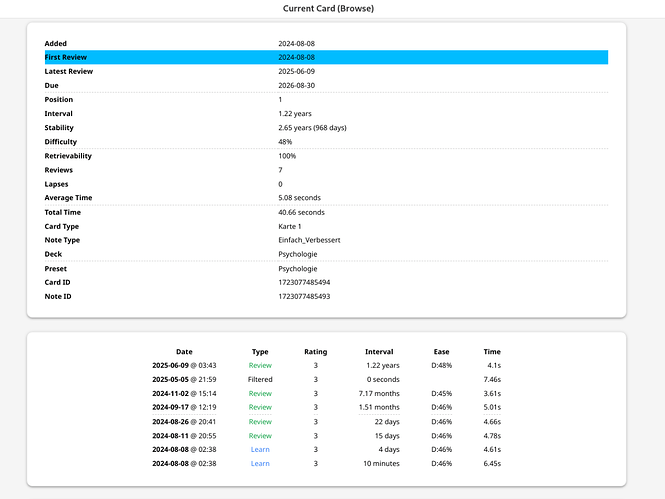Click the 22 days interval cell

[387, 422]
